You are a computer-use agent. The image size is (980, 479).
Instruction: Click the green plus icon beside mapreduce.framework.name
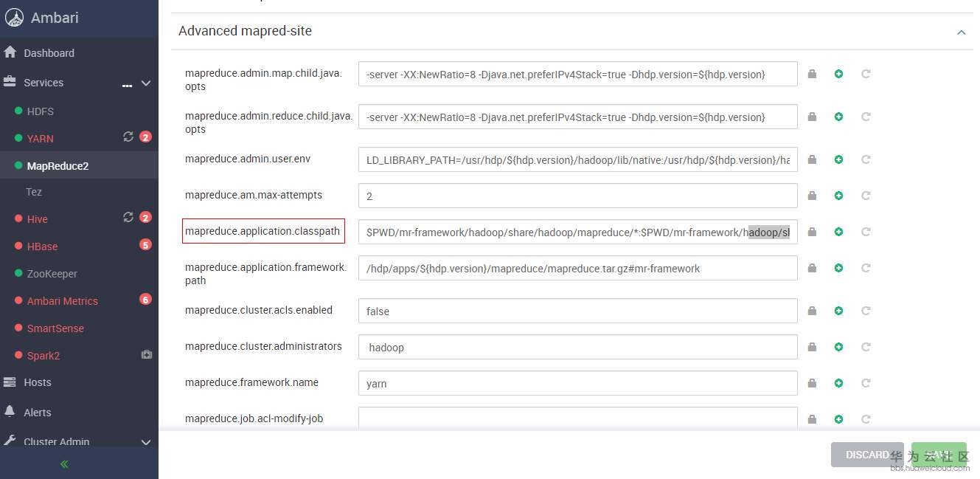[x=838, y=383]
